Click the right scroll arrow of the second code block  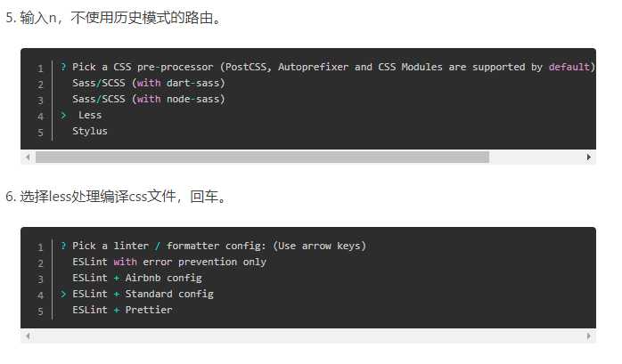tap(589, 336)
